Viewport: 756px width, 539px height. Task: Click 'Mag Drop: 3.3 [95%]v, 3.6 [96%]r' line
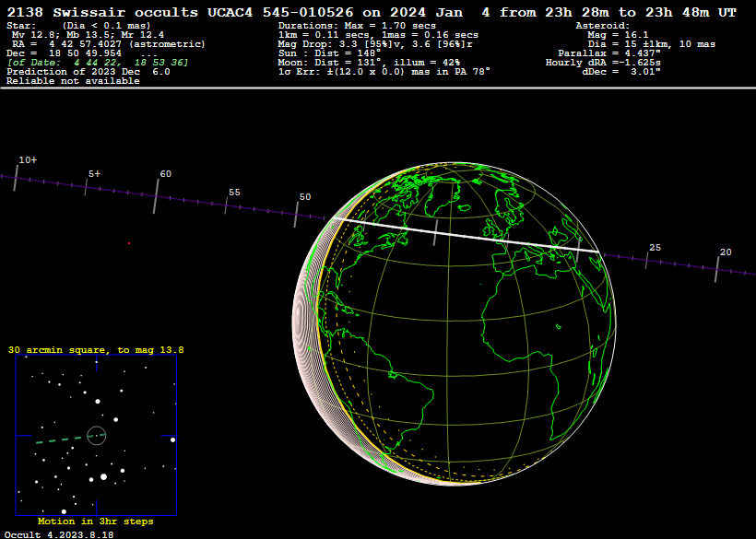point(375,44)
